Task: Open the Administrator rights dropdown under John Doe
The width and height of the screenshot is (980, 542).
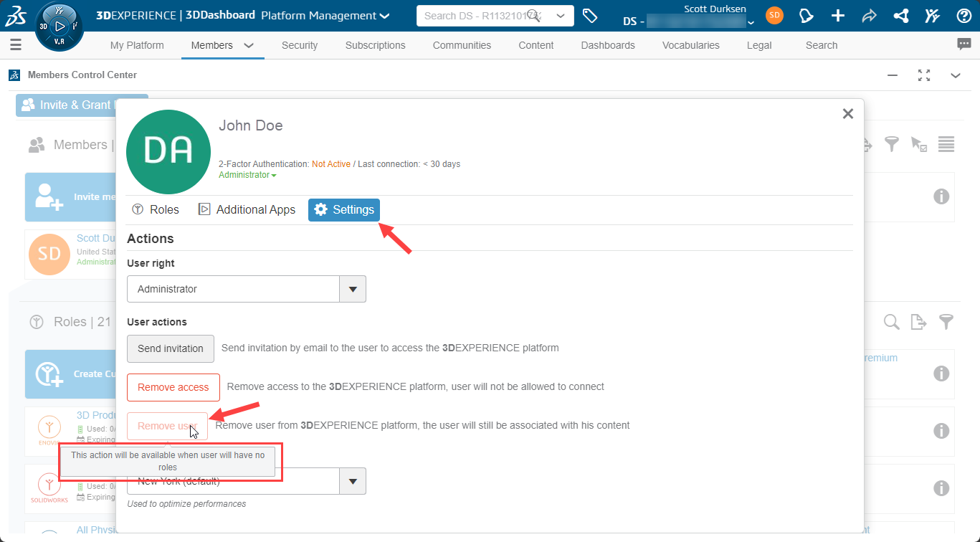Action: click(x=247, y=175)
